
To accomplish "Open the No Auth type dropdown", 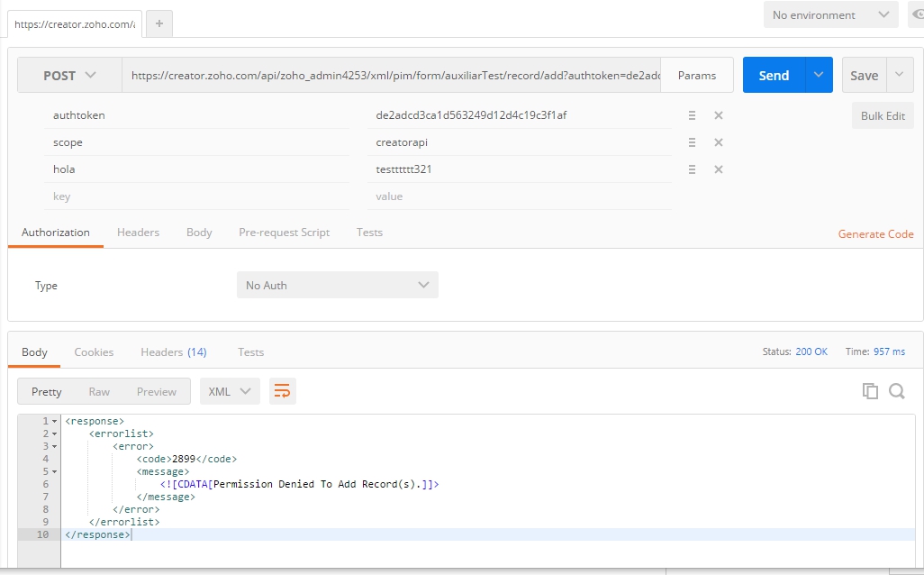I will tap(337, 286).
